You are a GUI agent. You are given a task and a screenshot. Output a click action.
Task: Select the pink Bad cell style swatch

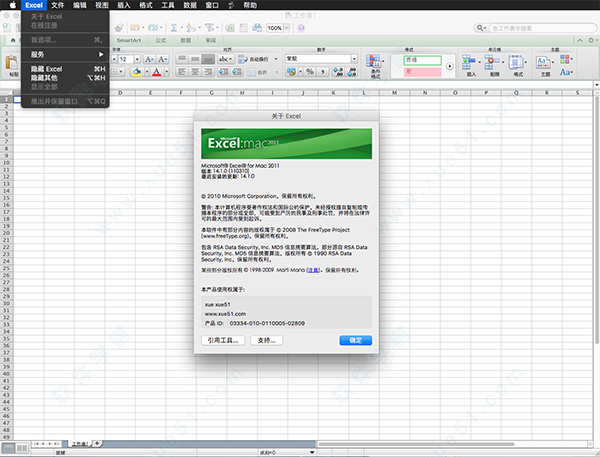[422, 72]
